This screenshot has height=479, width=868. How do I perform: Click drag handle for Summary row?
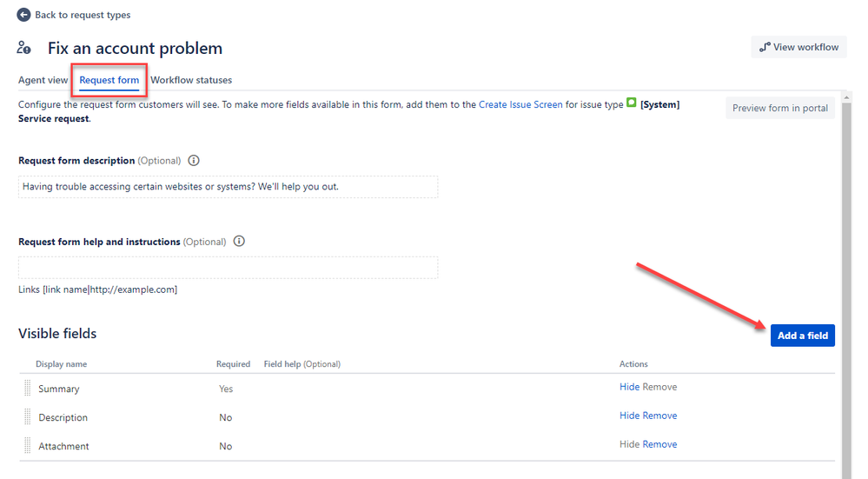pyautogui.click(x=27, y=389)
